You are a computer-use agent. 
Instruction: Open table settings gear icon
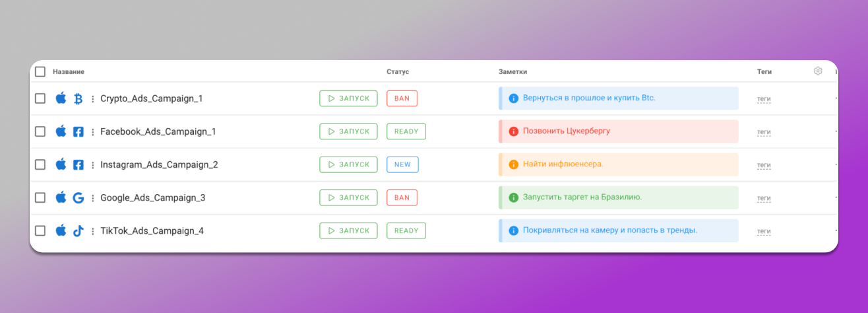pyautogui.click(x=818, y=71)
